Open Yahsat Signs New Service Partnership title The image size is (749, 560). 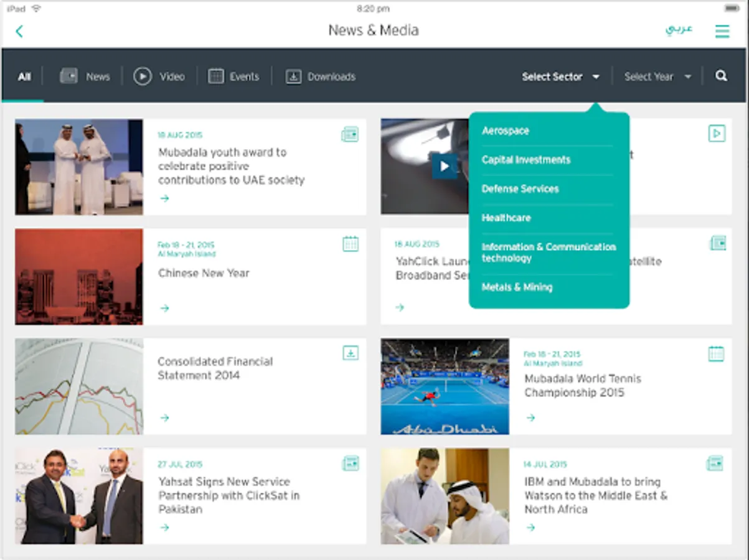[x=228, y=495]
